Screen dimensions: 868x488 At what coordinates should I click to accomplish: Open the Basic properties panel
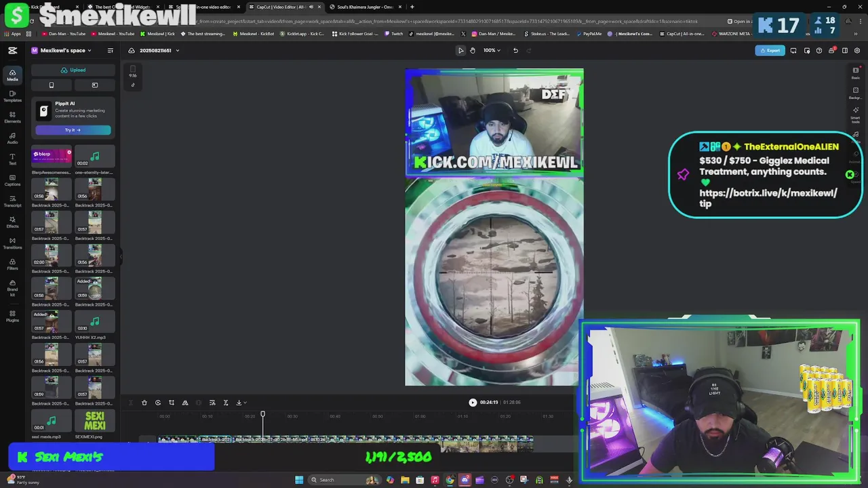click(856, 73)
